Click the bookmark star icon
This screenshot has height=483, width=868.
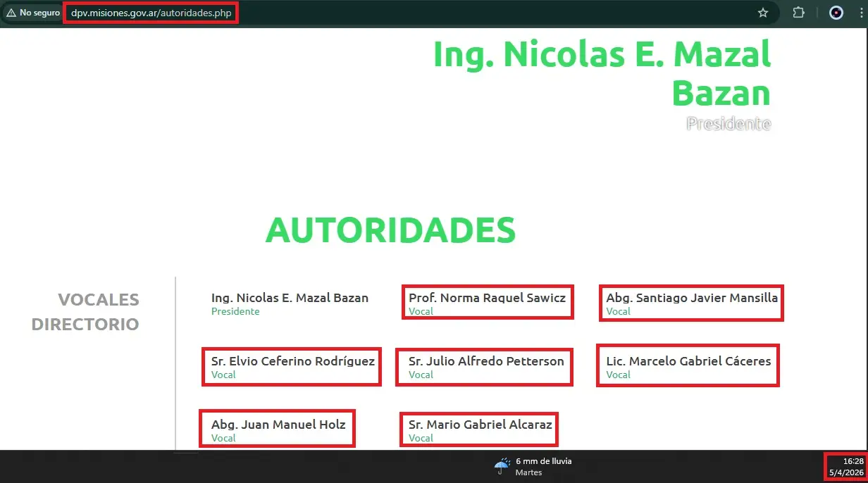coord(762,13)
